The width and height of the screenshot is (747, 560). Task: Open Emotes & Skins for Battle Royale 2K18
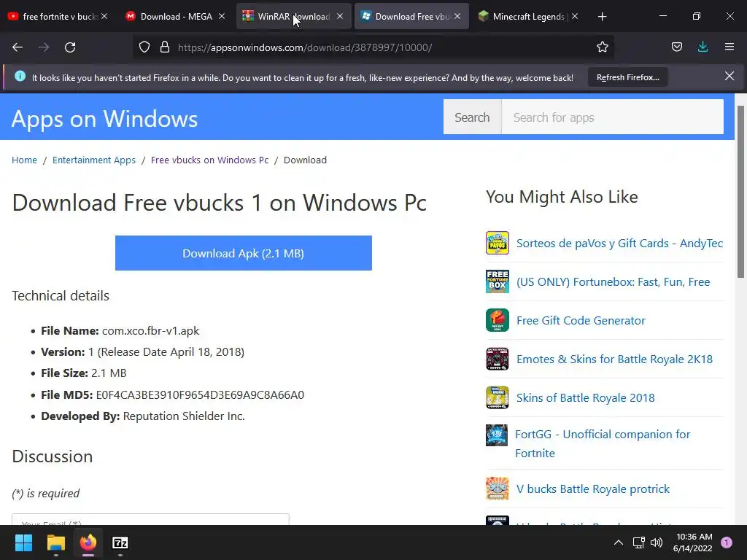[614, 359]
